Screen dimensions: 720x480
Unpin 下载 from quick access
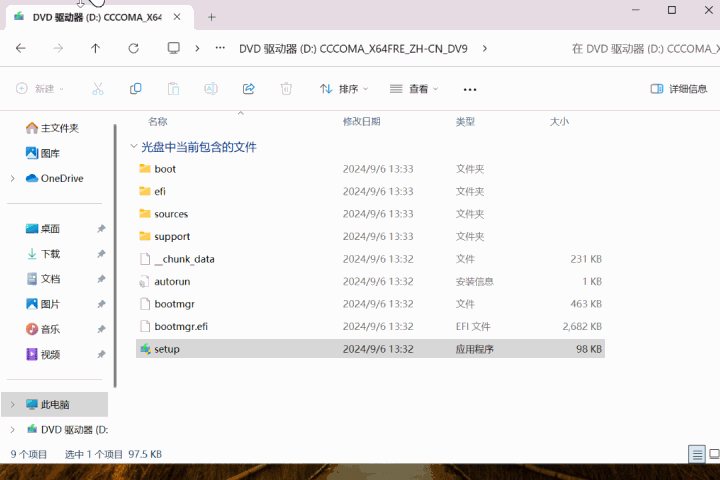click(x=101, y=254)
